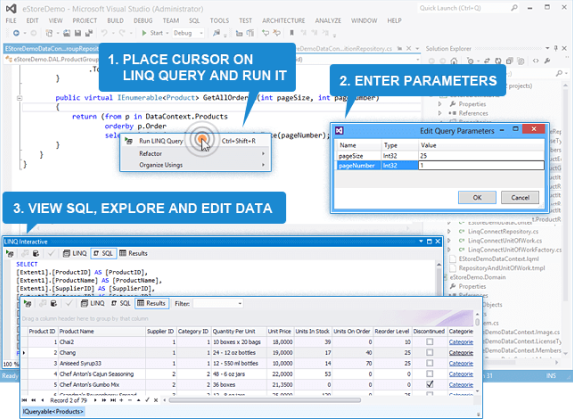The height and width of the screenshot is (419, 573).
Task: Uncheck Discontinued for Chef Anton's Gumbo Mix
Action: click(429, 384)
